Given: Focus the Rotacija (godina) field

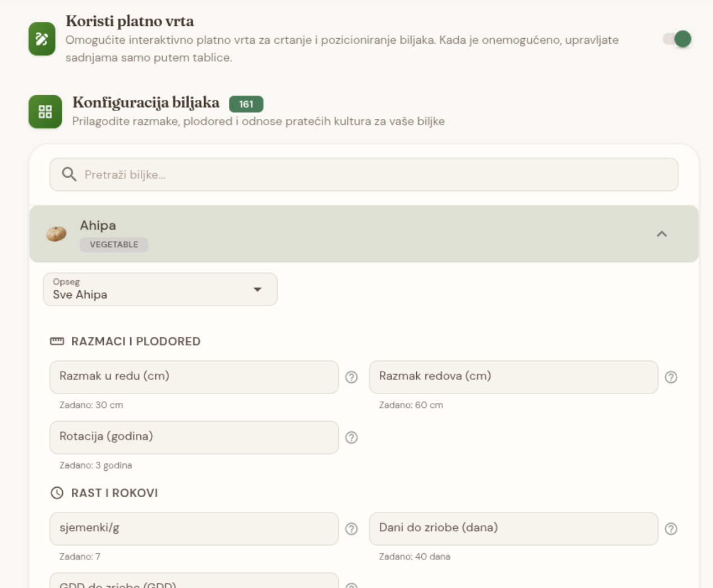Looking at the screenshot, I should tap(194, 437).
